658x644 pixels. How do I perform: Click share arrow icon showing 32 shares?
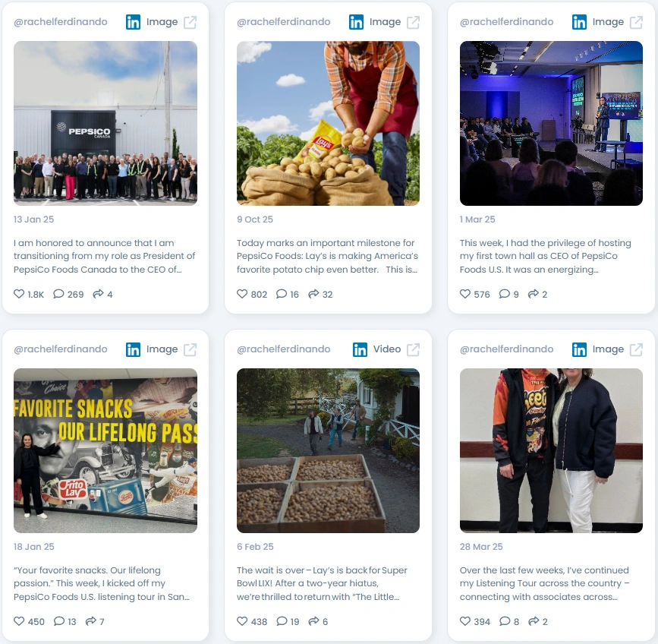pyautogui.click(x=313, y=294)
